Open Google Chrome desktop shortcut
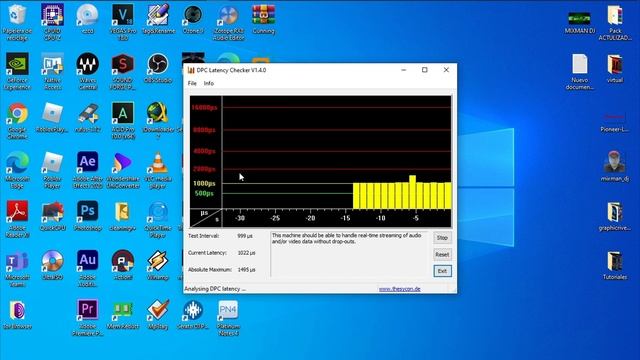640x360 pixels. click(x=17, y=121)
